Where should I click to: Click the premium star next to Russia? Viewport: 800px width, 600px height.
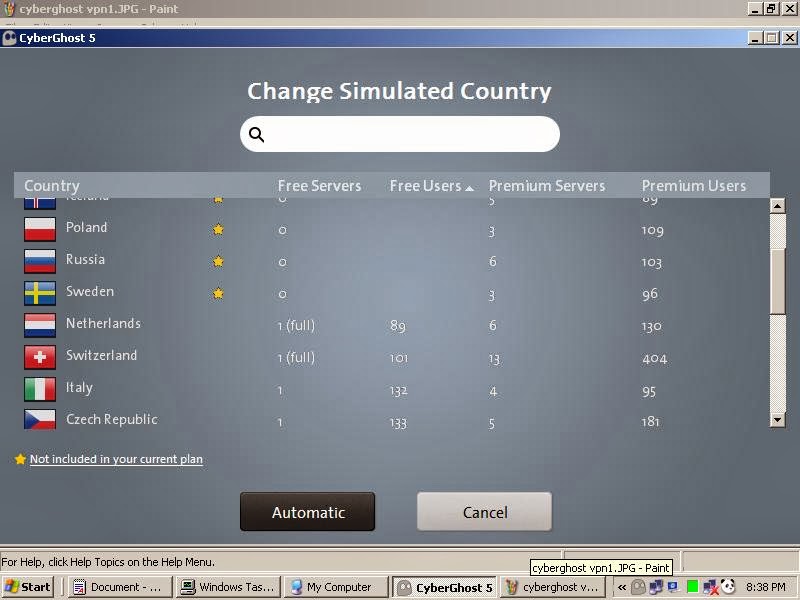click(x=218, y=261)
